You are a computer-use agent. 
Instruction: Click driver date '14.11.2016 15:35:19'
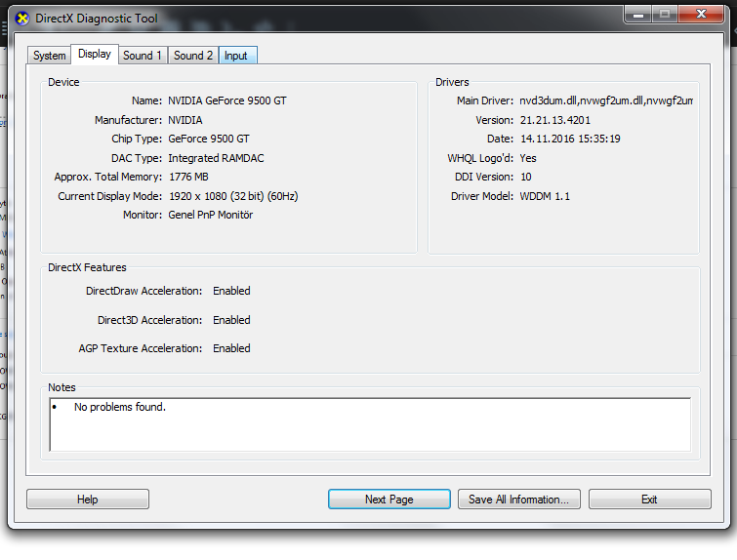pos(570,139)
